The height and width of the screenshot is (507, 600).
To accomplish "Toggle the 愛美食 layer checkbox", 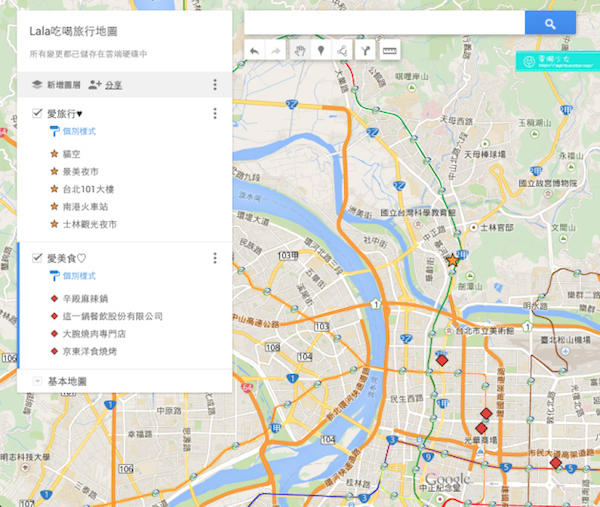I will pos(38,258).
